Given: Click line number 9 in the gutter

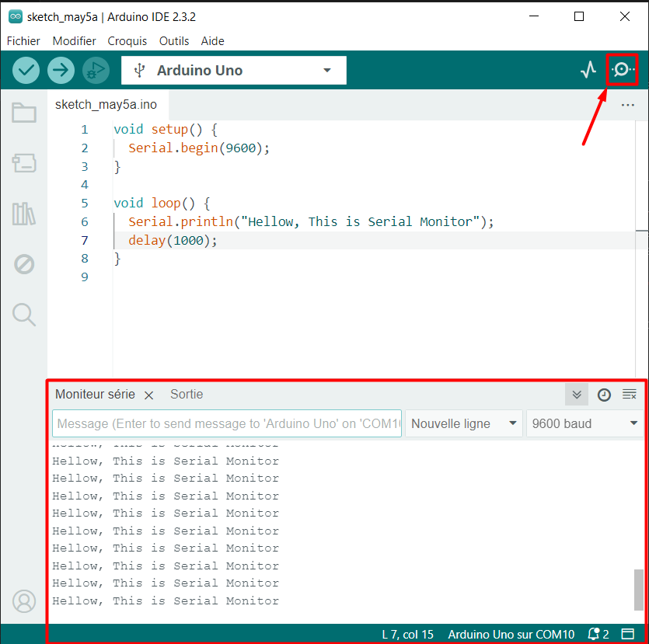Looking at the screenshot, I should tap(85, 277).
